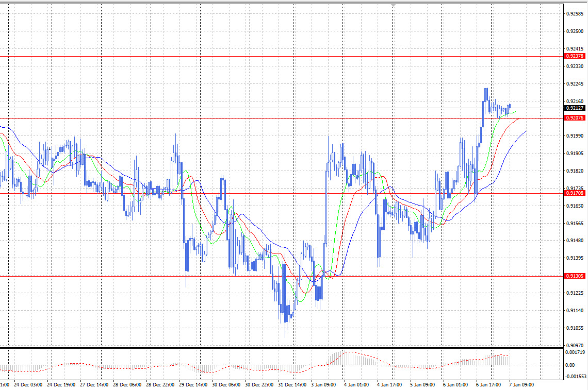The width and height of the screenshot is (588, 390).
Task: Click the 5 Jan 09:00 time label
Action: (422, 385)
